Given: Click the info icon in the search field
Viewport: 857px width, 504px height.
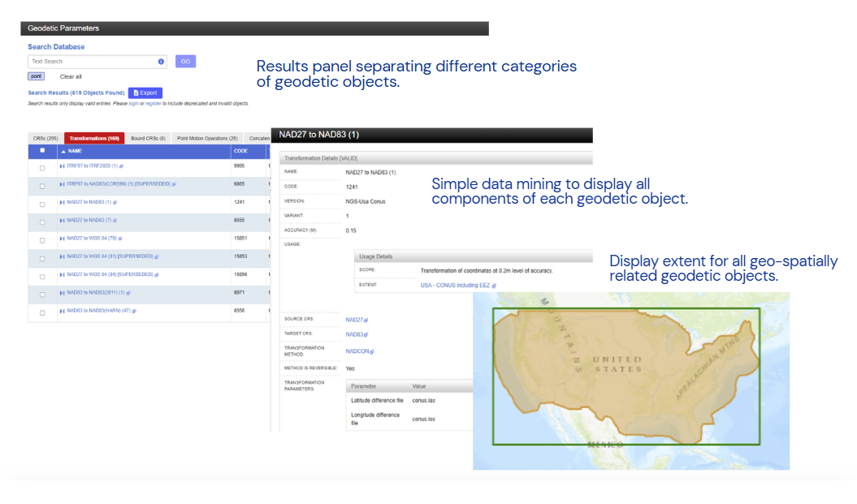Looking at the screenshot, I should (x=161, y=62).
